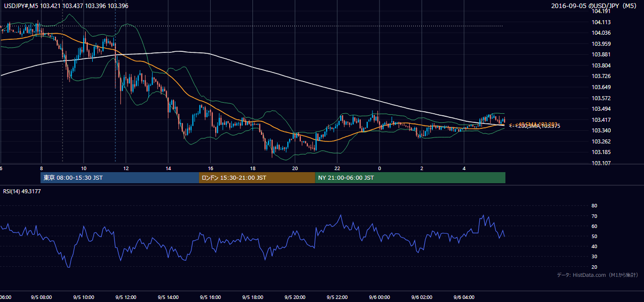This screenshot has height=302, width=644.
Task: Click RSI scale value 80
Action: tap(594, 206)
